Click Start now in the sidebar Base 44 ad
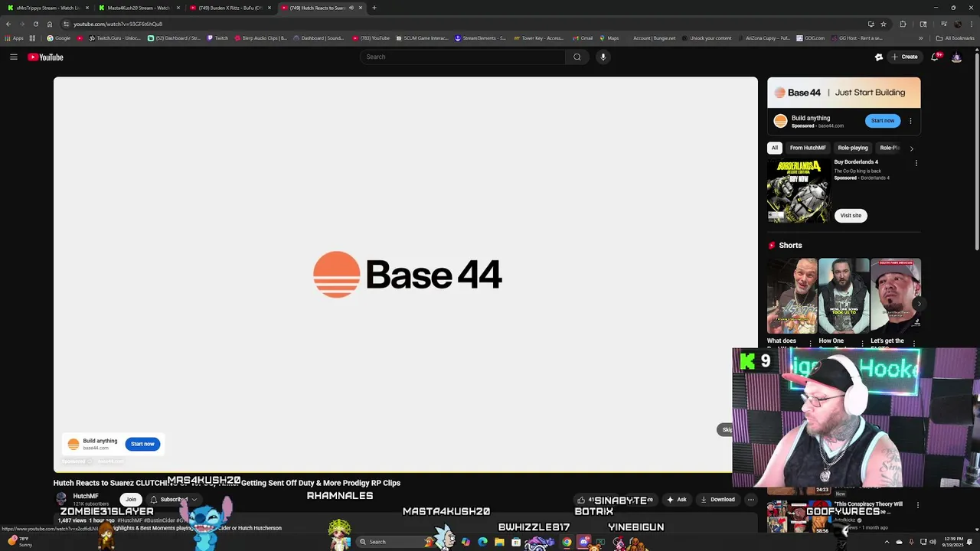This screenshot has height=551, width=980. [882, 120]
